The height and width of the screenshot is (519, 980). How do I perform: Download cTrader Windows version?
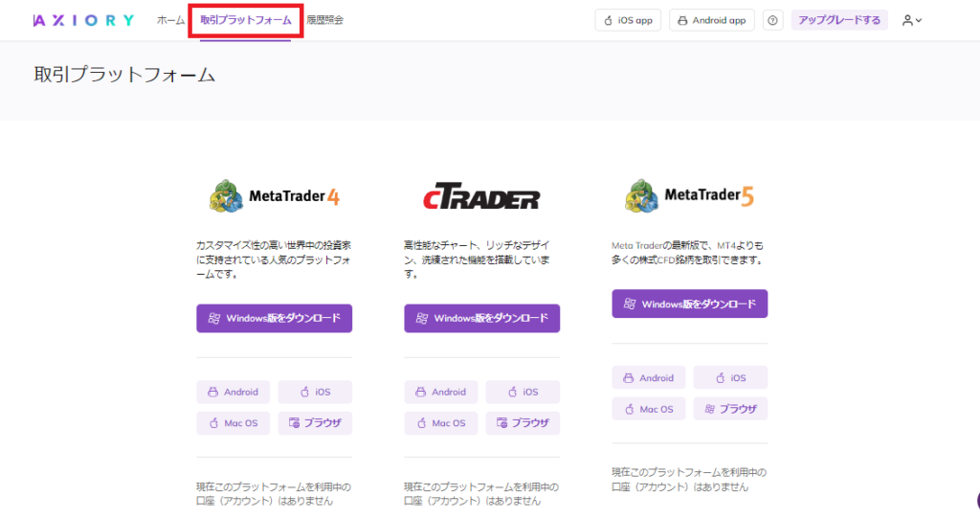tap(482, 318)
